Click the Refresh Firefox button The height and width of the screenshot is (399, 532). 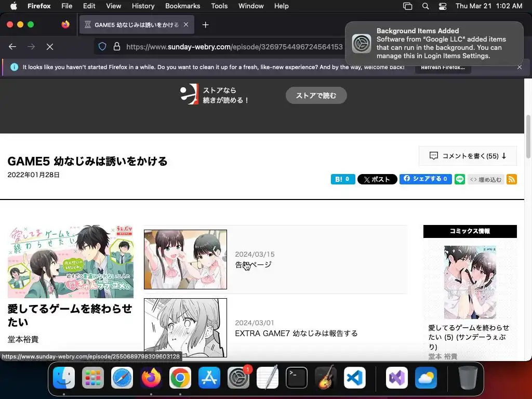[443, 67]
